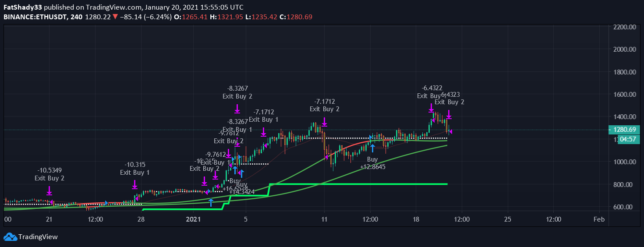Click the 1400.00 price axis label
Screen dimensions: 644x247
625,117
